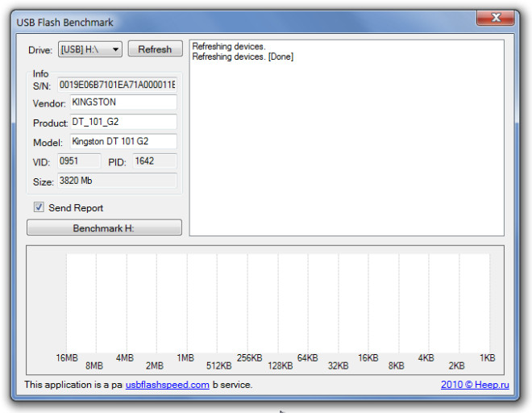Screen dimensions: 532x413
Task: Open the Drive selection dropdown
Action: click(x=89, y=49)
